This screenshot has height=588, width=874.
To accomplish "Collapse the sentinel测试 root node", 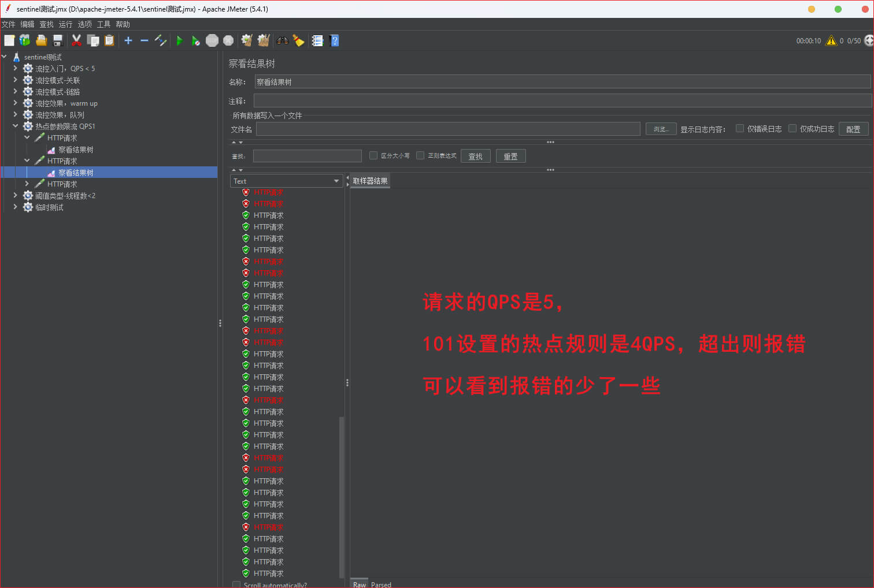I will [x=4, y=57].
